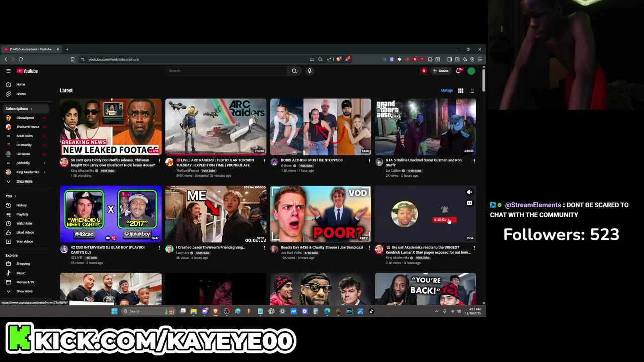The height and width of the screenshot is (362, 644).
Task: Open a new browser tab
Action: coord(67,49)
